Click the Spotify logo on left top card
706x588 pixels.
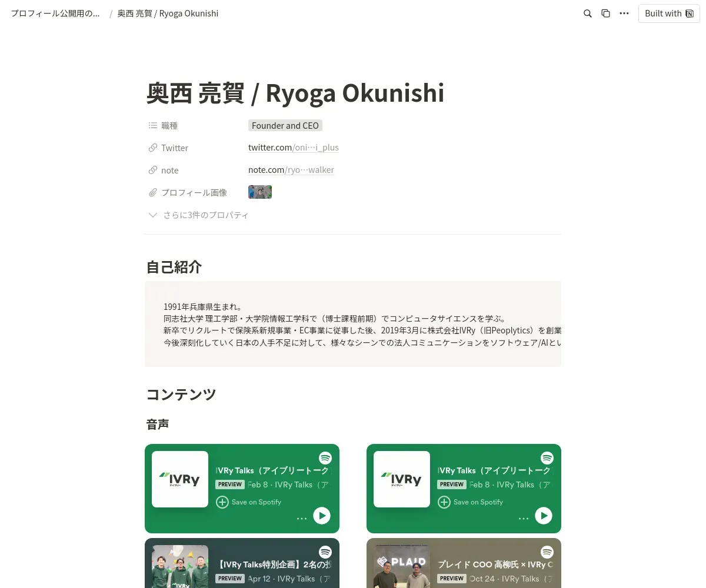(325, 458)
